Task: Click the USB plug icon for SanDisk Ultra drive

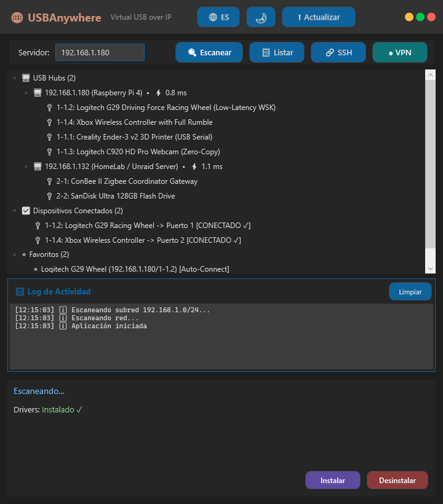Action: [x=50, y=196]
